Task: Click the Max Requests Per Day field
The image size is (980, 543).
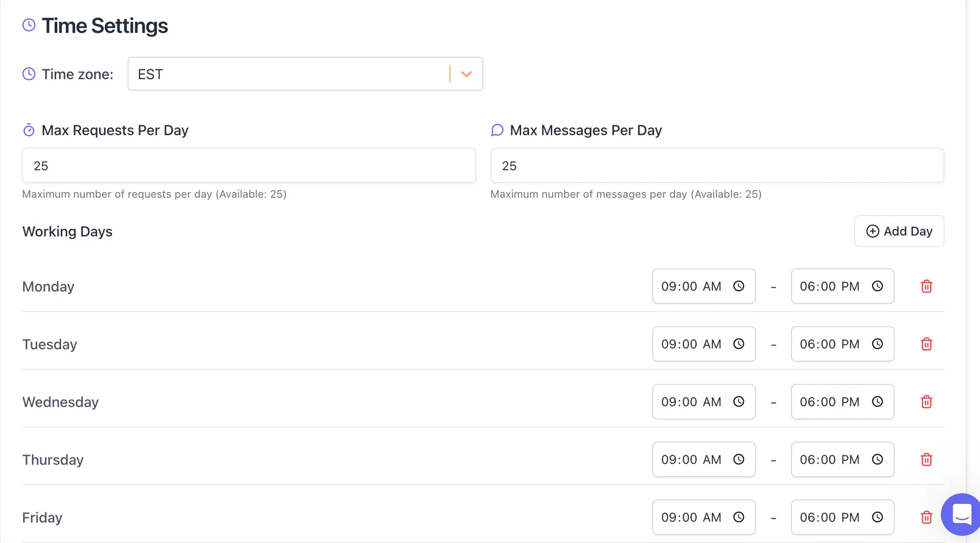Action: tap(248, 165)
